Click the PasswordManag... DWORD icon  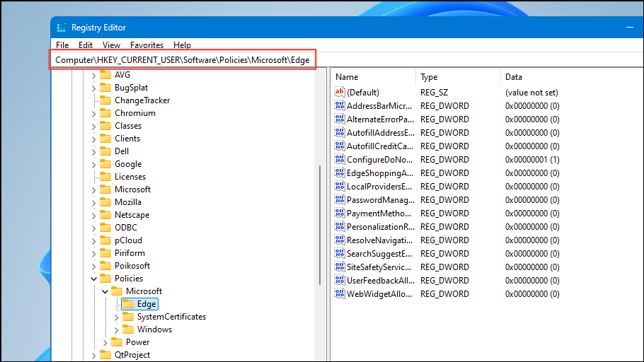click(x=339, y=199)
